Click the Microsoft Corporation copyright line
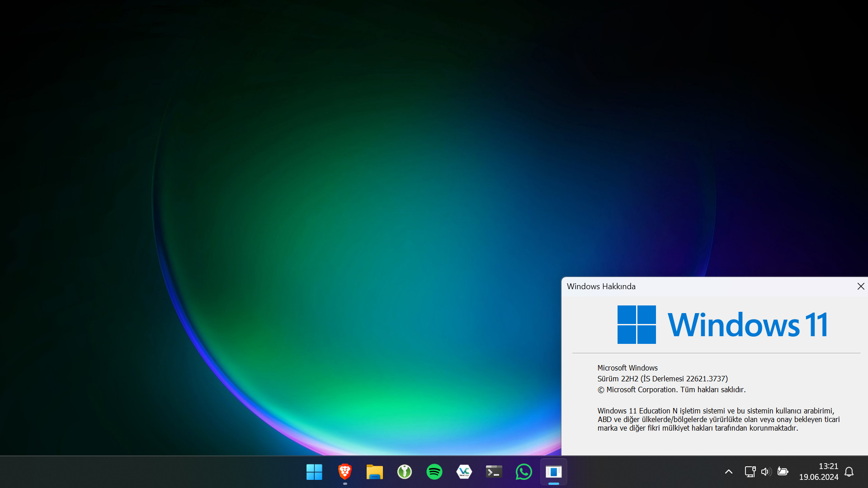868x488 pixels. 671,389
